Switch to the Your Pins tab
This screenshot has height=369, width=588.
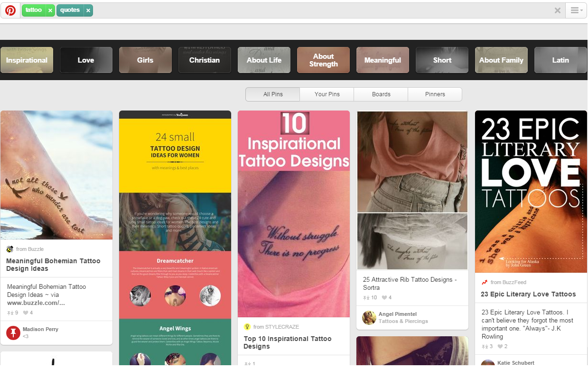(327, 94)
